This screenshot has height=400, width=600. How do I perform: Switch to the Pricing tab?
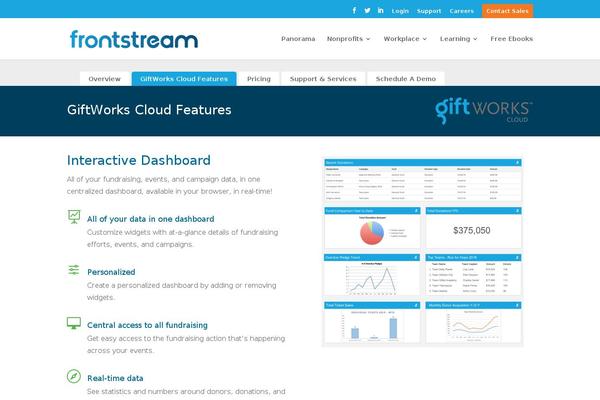coord(259,79)
